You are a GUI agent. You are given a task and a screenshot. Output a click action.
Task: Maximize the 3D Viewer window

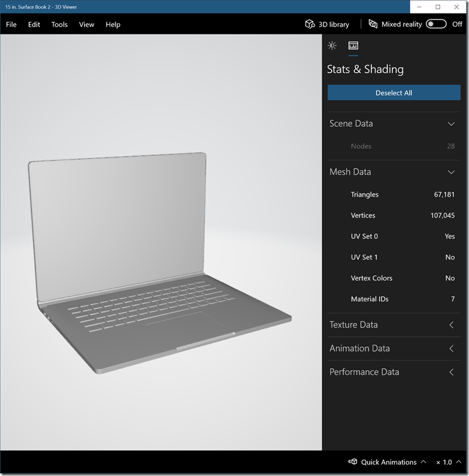tap(438, 7)
